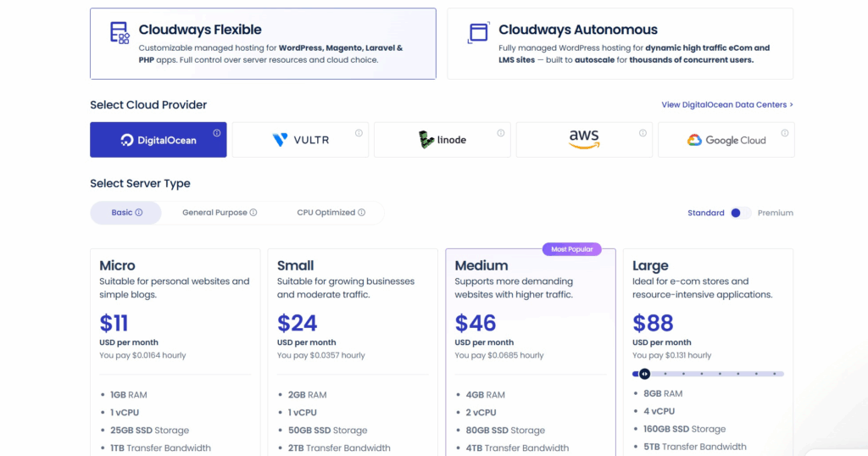
Task: Choose Google Cloud as the provider
Action: click(726, 140)
